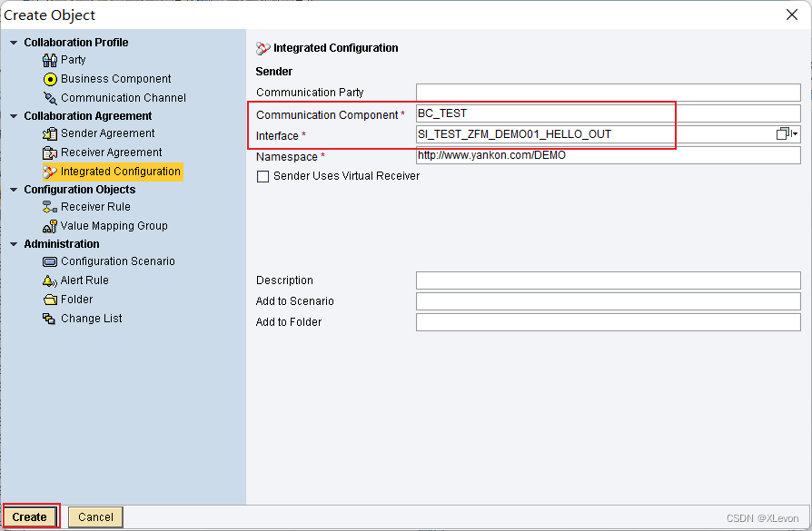Select Business Component in the tree

coord(116,79)
